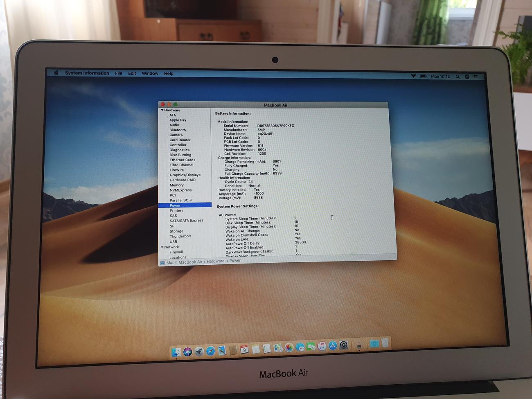532x399 pixels.
Task: Open Notes from the Dock
Action: 256,349
